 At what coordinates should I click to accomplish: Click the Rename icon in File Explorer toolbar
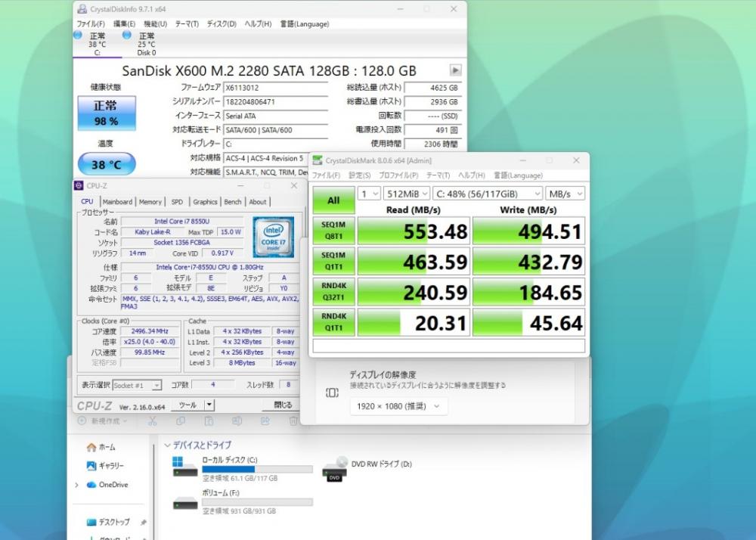click(237, 421)
